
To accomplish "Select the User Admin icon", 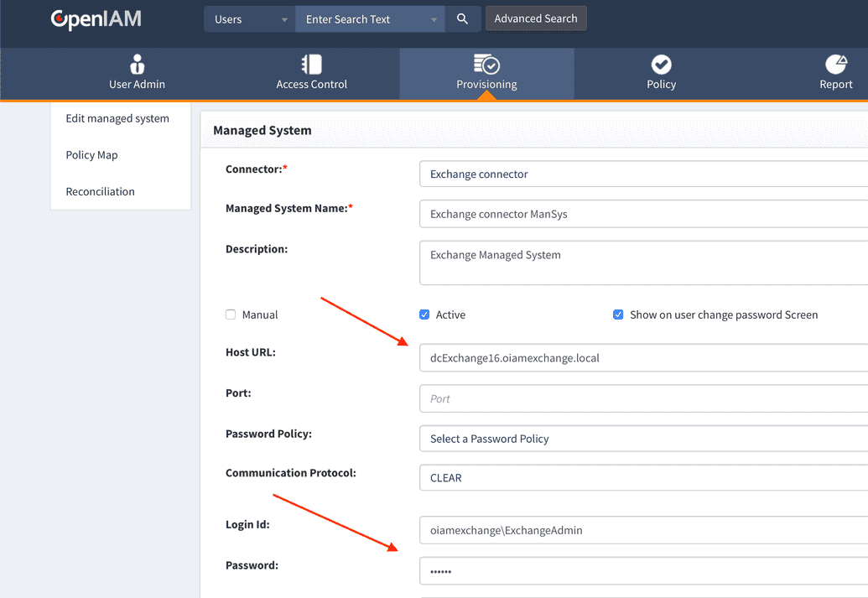I will (x=137, y=63).
